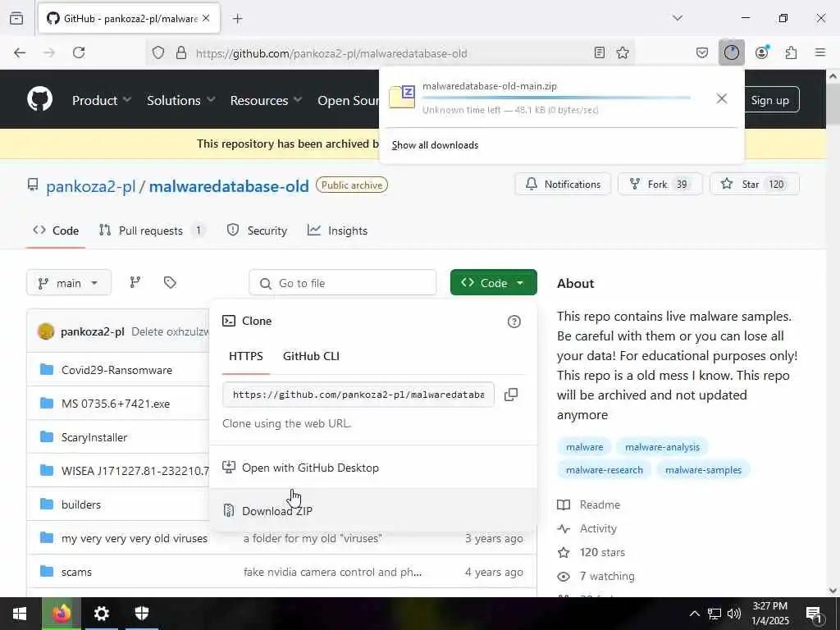Viewport: 840px width, 630px height.
Task: Open the Insights tab
Action: (x=337, y=231)
